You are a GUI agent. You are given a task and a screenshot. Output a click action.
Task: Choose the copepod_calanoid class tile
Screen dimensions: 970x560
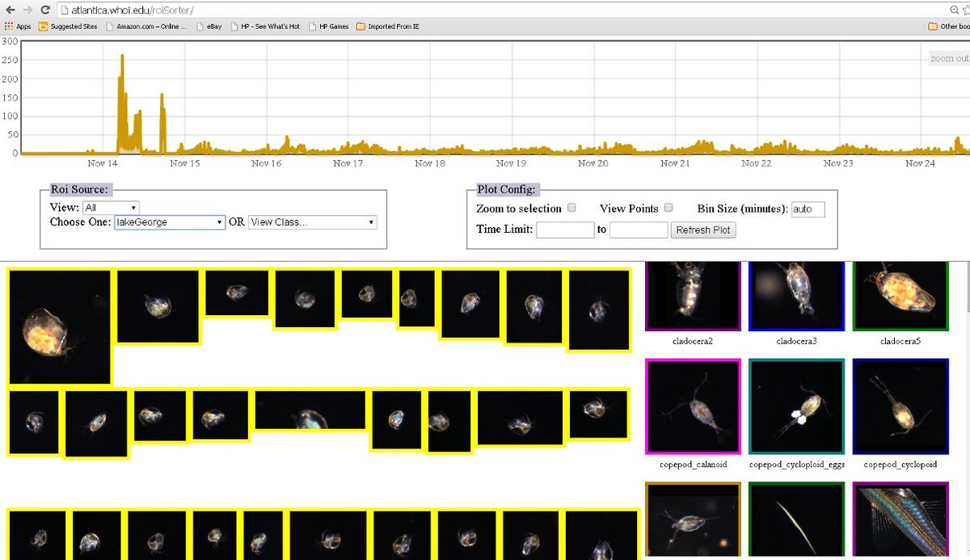coord(693,406)
